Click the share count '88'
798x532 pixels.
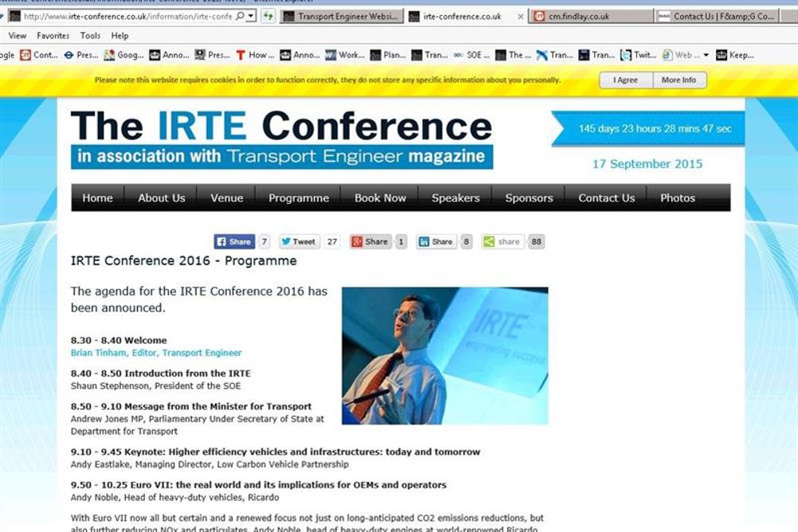537,242
